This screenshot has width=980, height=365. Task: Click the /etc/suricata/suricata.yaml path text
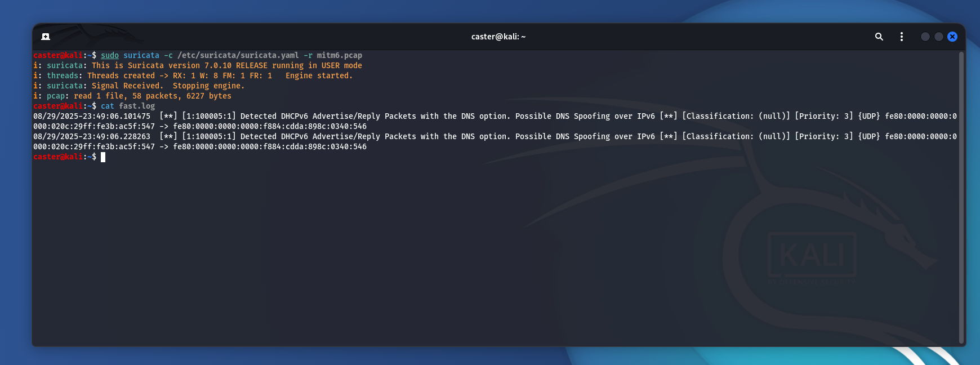(238, 55)
